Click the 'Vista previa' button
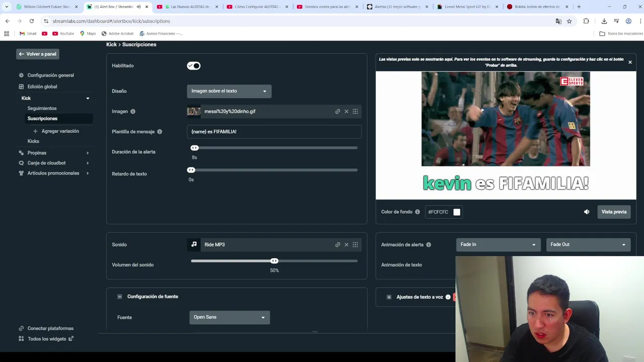Screen dimensions: 644x362 (x=614, y=212)
